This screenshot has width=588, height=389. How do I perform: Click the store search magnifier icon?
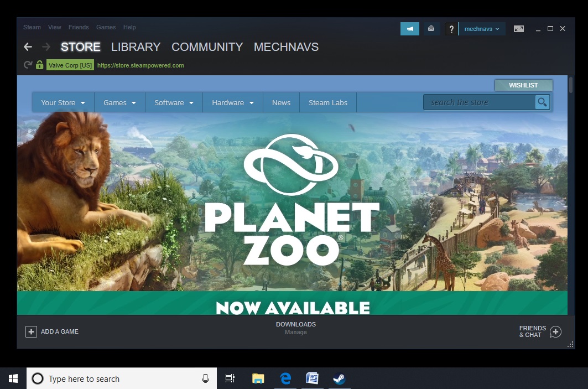[x=542, y=102]
